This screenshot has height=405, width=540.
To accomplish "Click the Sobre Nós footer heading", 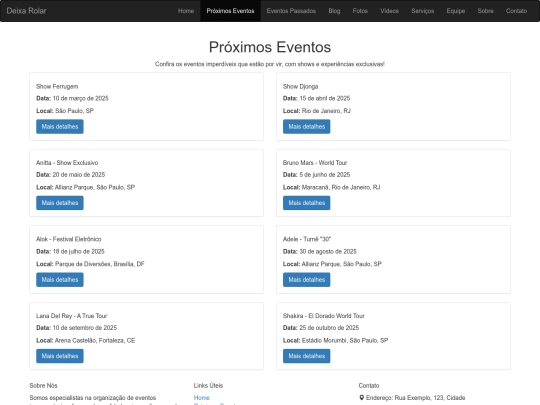I will coord(43,386).
